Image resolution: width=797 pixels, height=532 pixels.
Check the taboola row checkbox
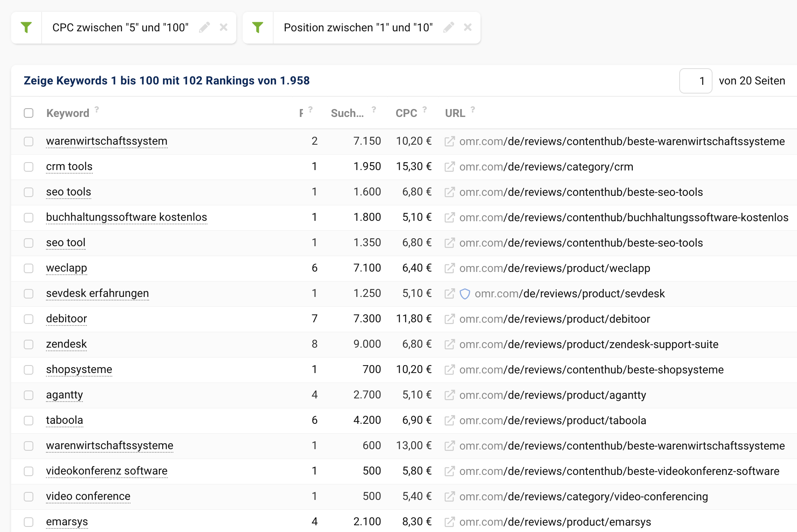coord(29,421)
